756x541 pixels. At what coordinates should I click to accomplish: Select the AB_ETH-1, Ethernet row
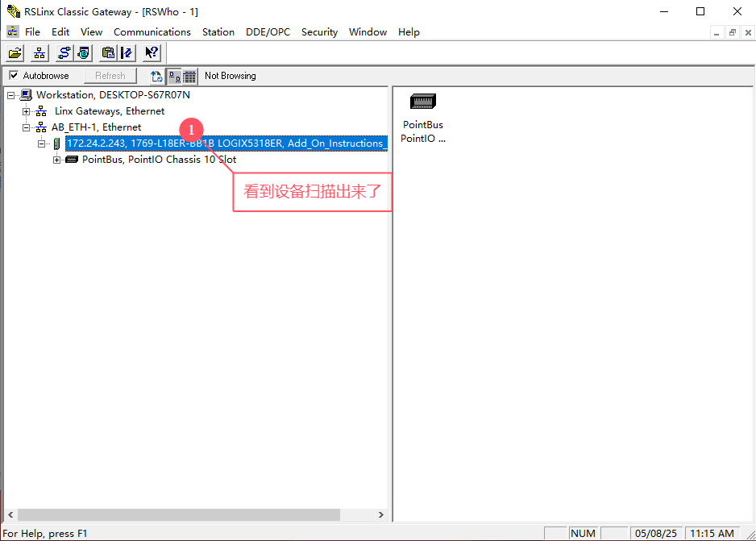pos(97,127)
